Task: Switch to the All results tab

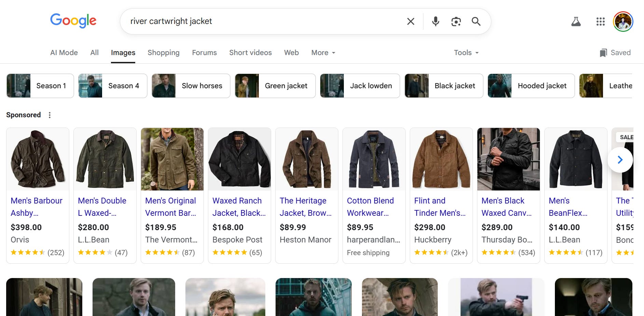Action: 95,53
